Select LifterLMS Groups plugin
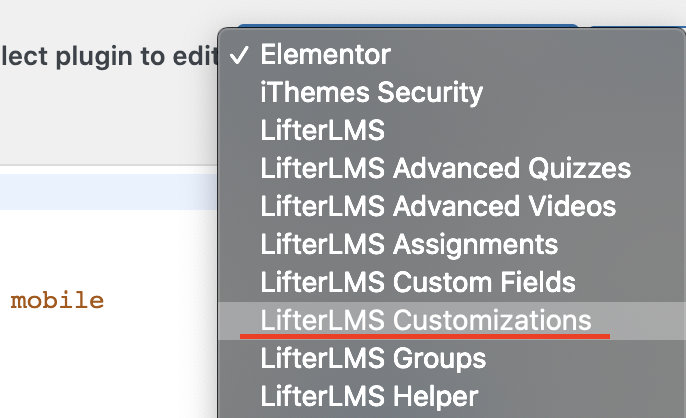The height and width of the screenshot is (418, 686). click(x=452, y=358)
